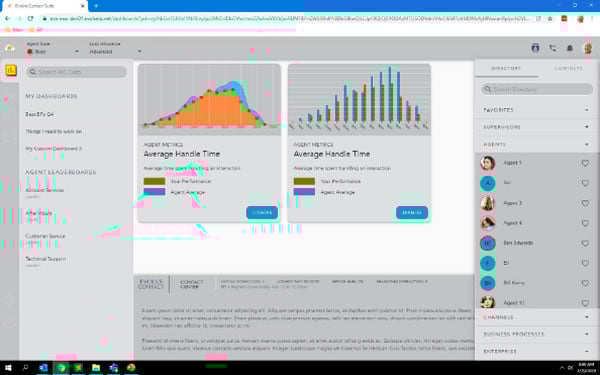The image size is (600, 375).
Task: Bookmark the page with the star icon
Action: [550, 18]
